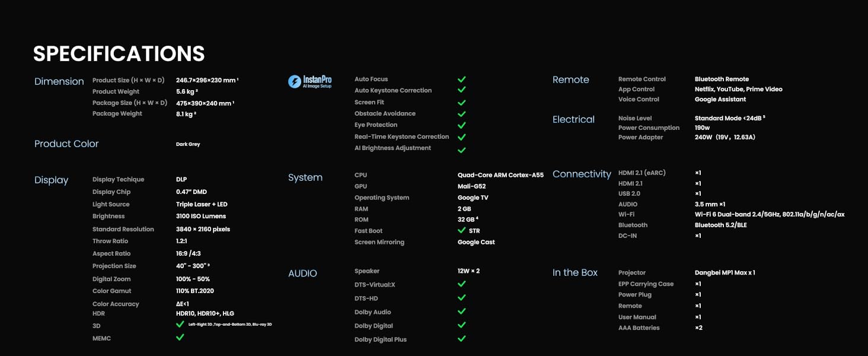Click the checkmark next to Obstacle Avoidance

click(x=461, y=113)
